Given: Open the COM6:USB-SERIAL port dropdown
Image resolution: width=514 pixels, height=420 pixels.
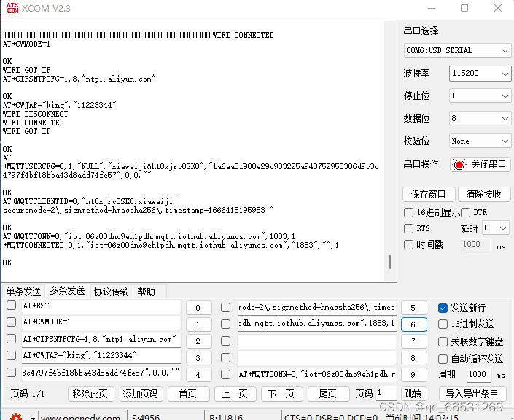Looking at the screenshot, I should point(457,50).
